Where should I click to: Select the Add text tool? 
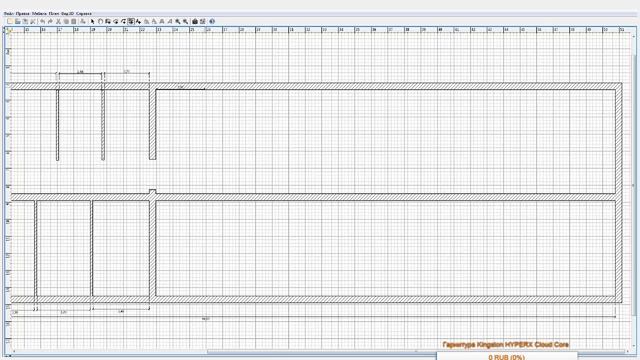point(138,21)
